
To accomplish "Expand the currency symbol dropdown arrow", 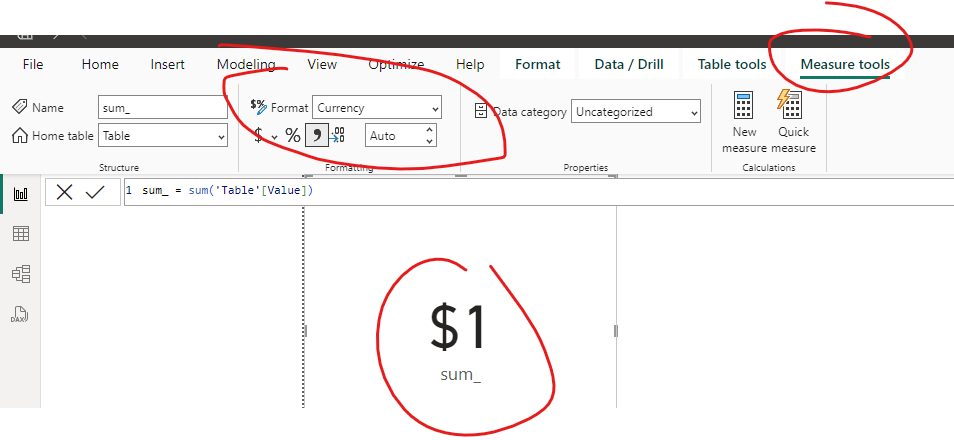I will pos(274,137).
